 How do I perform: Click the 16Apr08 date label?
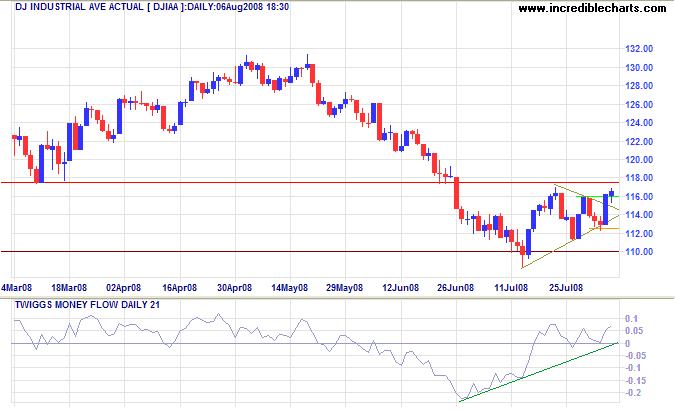point(179,288)
